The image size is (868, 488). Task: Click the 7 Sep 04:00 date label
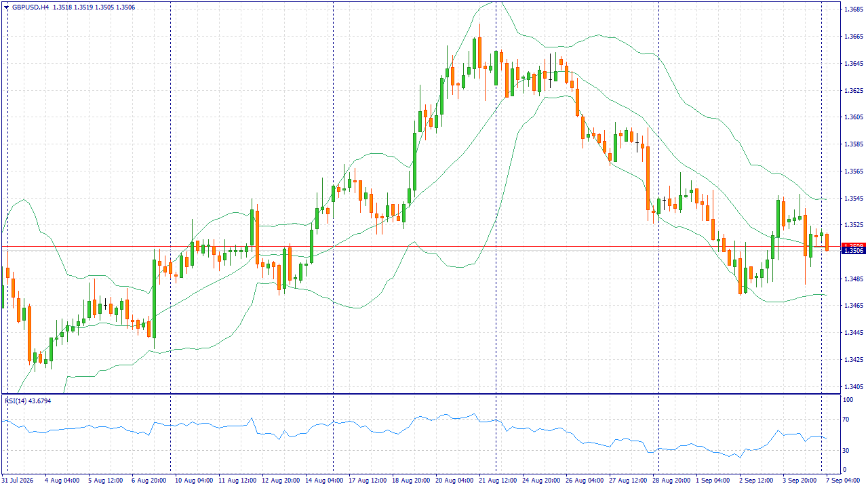coord(844,480)
